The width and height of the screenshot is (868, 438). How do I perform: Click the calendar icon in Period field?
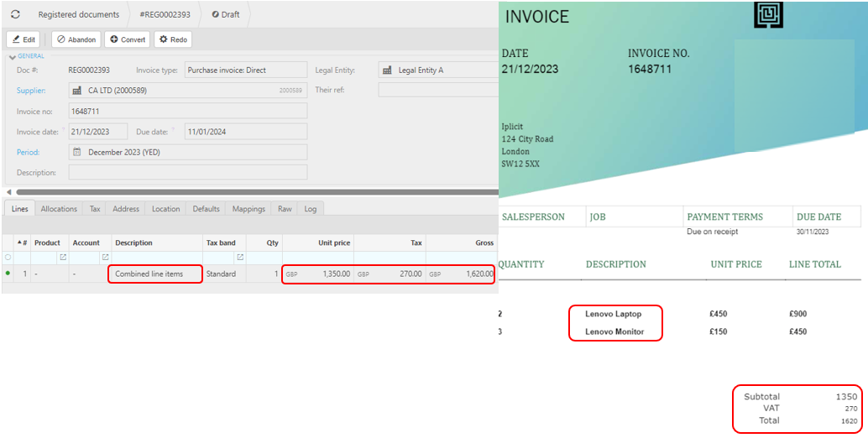pos(77,152)
